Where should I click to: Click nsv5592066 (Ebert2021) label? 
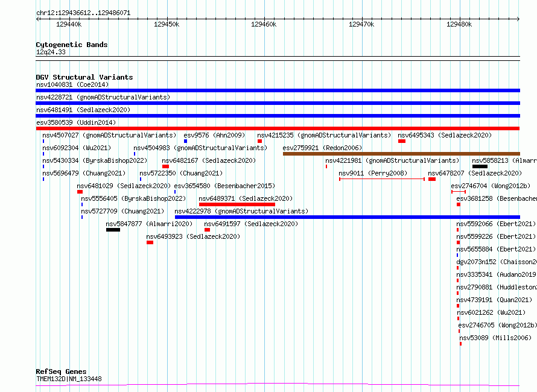point(496,224)
